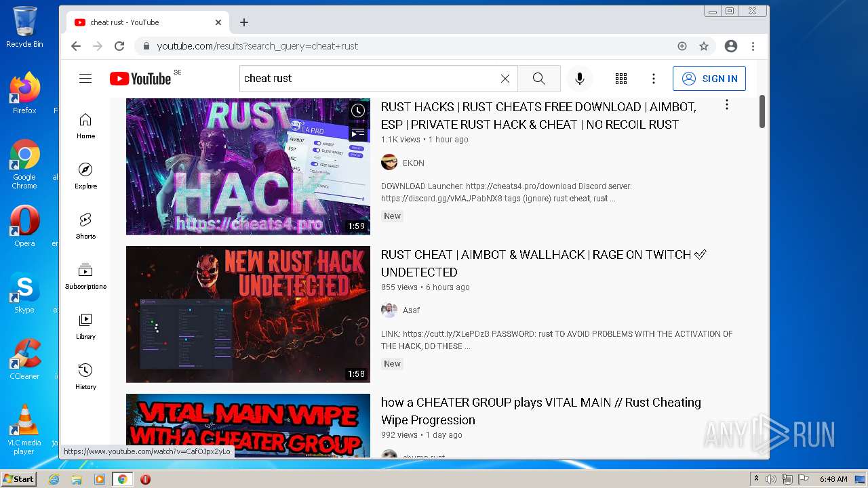Viewport: 868px width, 488px height.
Task: Open RUST HACK thumbnail video
Action: pyautogui.click(x=248, y=167)
